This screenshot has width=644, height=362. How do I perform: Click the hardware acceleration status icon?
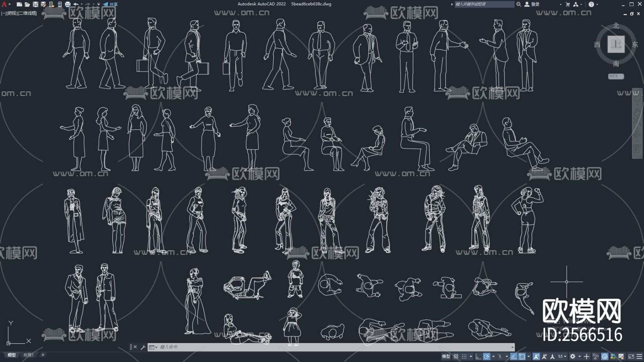(605, 356)
